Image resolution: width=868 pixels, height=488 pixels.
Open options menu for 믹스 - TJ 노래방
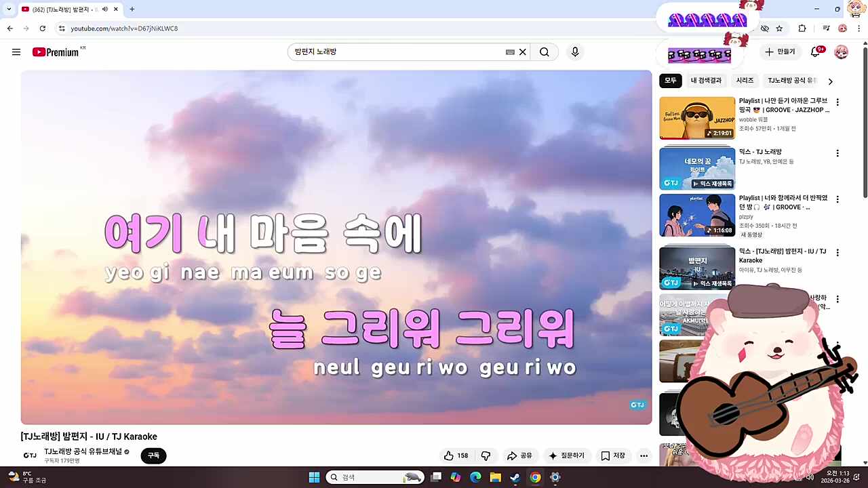(x=837, y=153)
